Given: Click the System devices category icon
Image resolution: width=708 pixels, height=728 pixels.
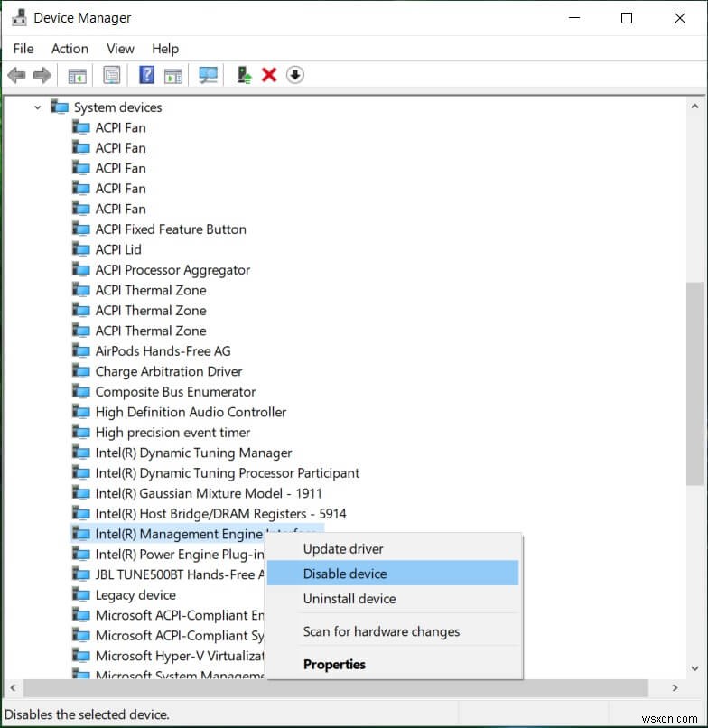Looking at the screenshot, I should pos(60,107).
